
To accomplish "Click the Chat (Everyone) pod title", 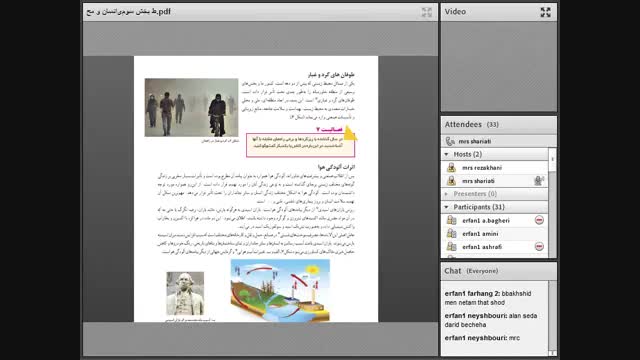I will click(471, 271).
